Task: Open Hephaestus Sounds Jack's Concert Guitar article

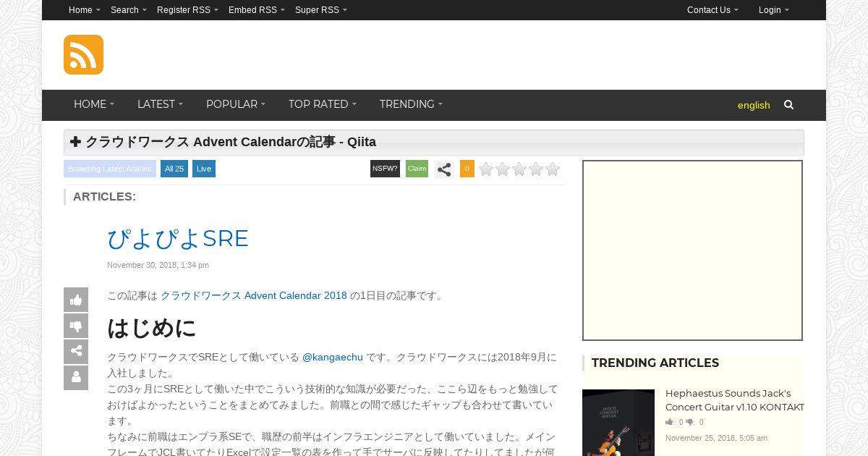Action: [735, 400]
